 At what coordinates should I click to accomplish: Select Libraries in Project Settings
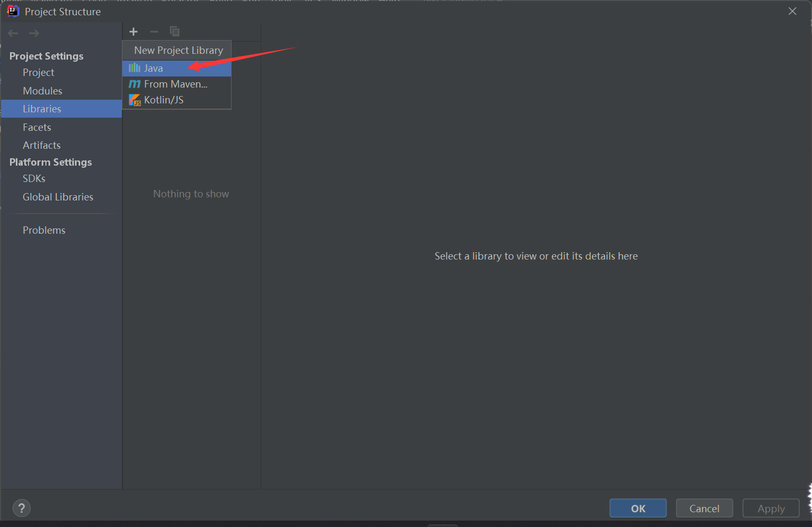click(x=61, y=109)
